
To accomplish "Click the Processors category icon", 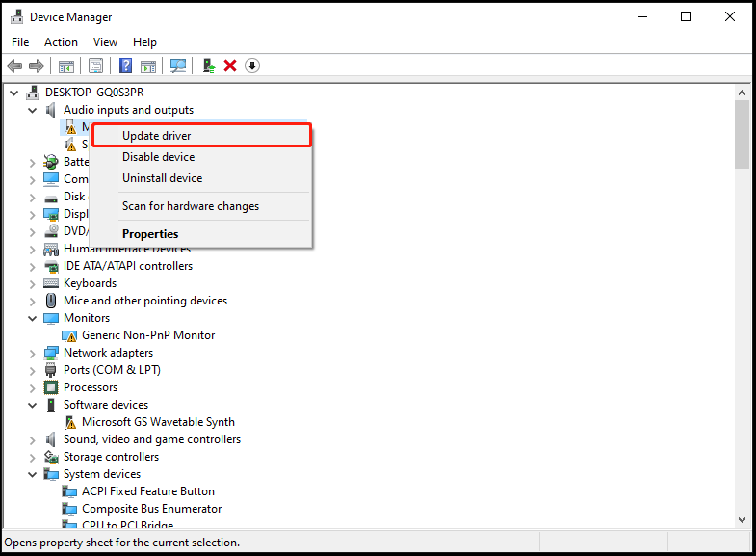I will [51, 387].
